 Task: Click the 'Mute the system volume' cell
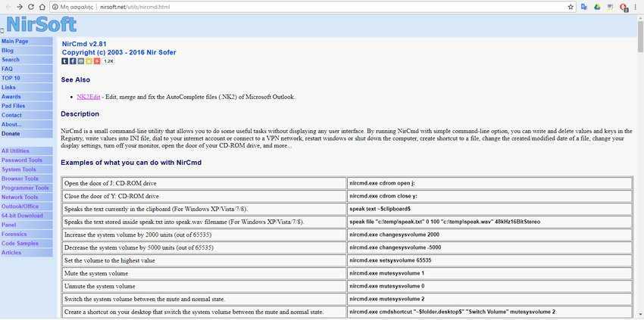(205, 273)
